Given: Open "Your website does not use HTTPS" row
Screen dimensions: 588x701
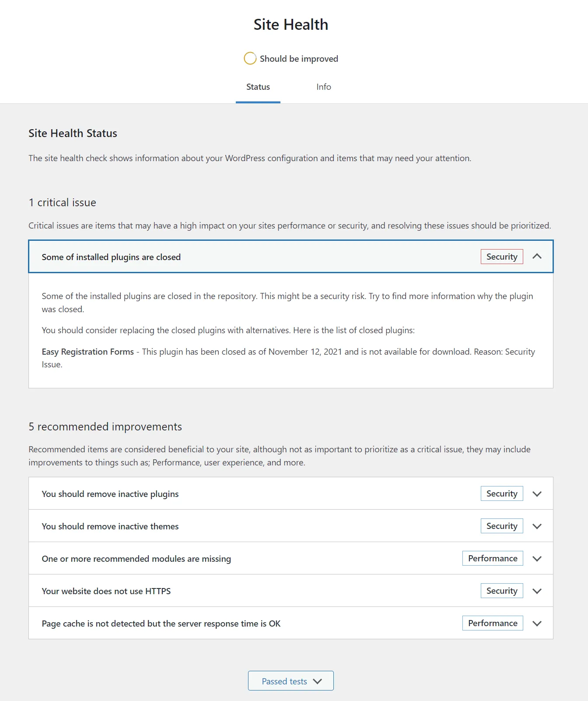Looking at the screenshot, I should click(x=106, y=591).
